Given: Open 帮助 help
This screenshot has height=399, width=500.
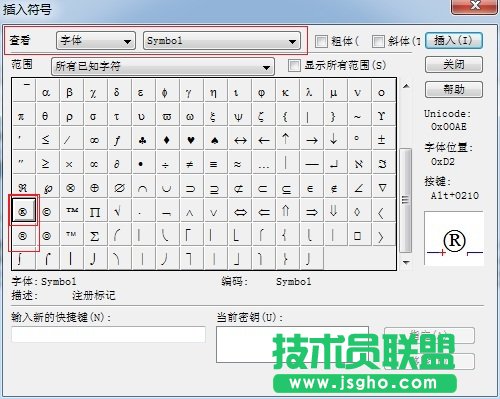Looking at the screenshot, I should pos(454,89).
